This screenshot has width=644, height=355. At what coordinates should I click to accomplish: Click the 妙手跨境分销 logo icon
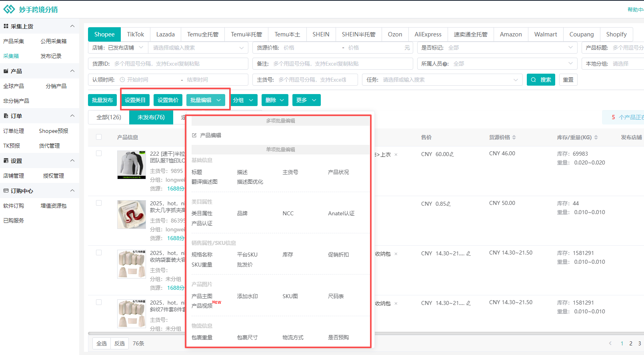coord(9,9)
